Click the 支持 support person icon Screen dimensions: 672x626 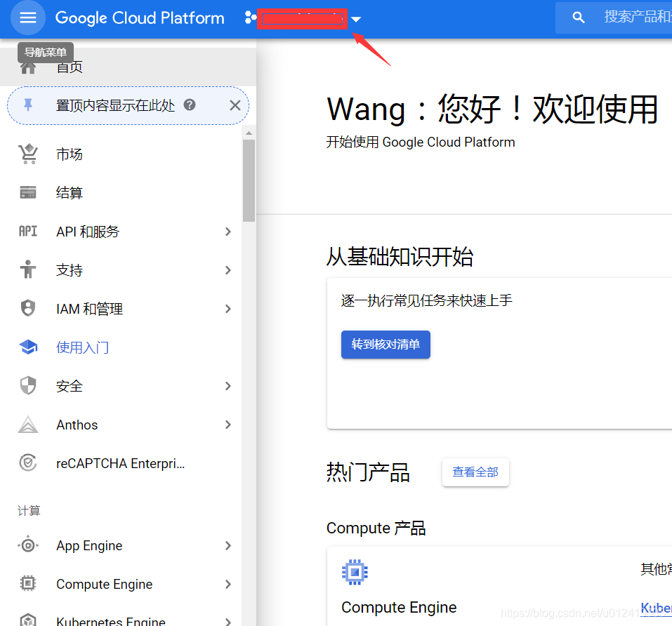[28, 269]
